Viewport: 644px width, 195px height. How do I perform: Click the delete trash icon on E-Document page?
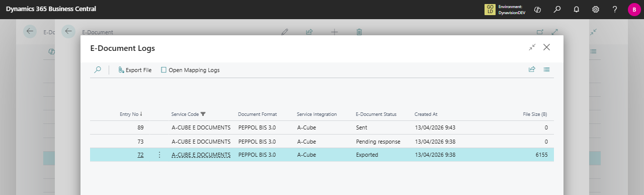click(x=359, y=32)
